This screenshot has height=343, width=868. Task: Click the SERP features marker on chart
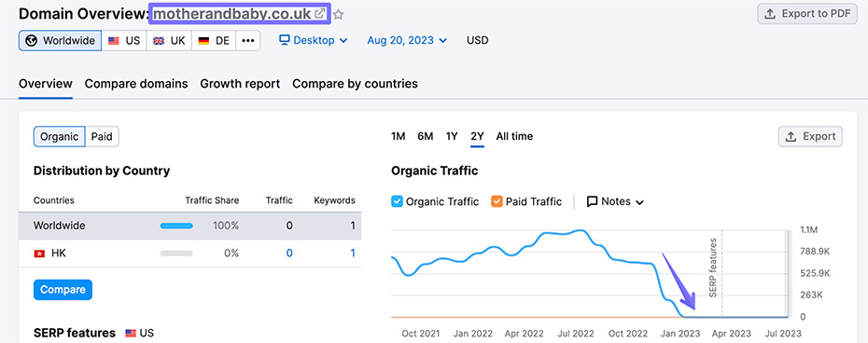click(713, 268)
